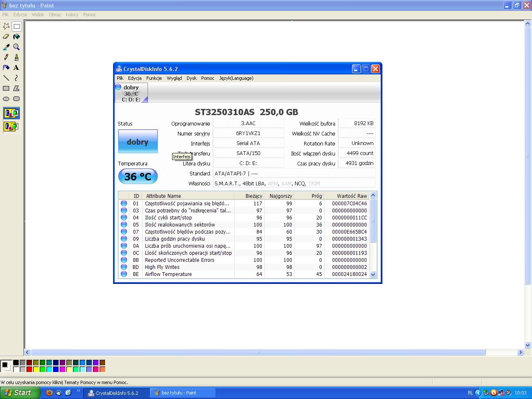
Task: Click Paint horizontal scrollbar left arrow
Action: [27, 352]
